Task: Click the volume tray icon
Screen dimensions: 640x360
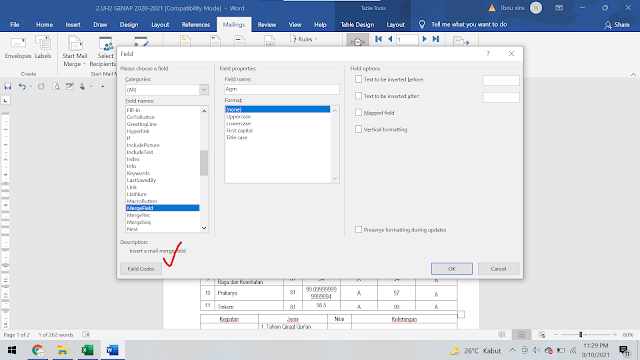Action: pyautogui.click(x=537, y=350)
